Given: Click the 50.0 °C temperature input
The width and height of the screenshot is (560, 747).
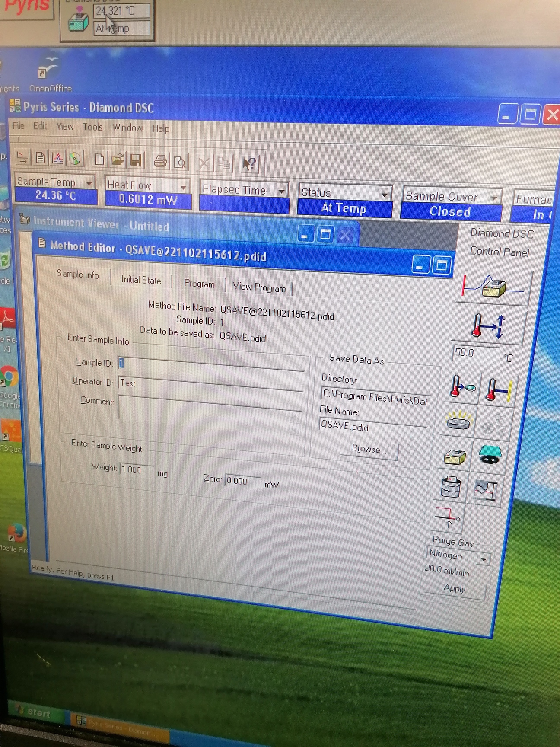Looking at the screenshot, I should 474,353.
